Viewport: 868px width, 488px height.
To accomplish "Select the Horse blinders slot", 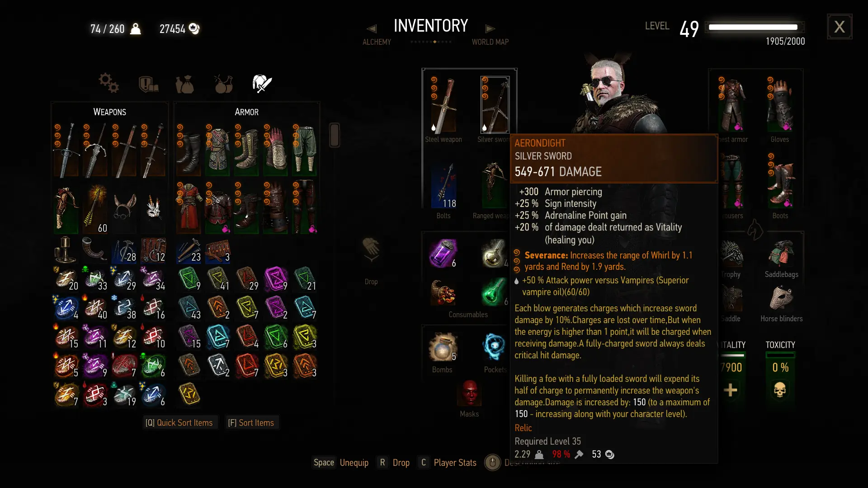I will tap(781, 298).
